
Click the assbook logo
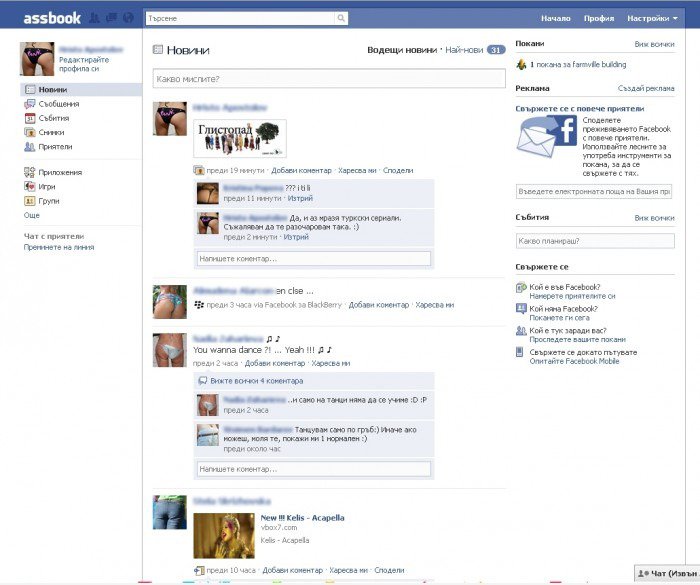(x=52, y=18)
